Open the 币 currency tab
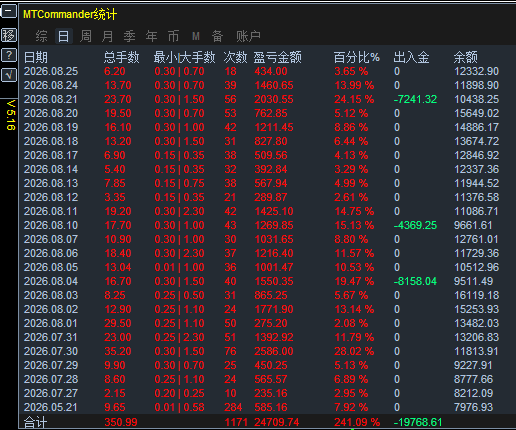The width and height of the screenshot is (516, 430). coord(173,36)
